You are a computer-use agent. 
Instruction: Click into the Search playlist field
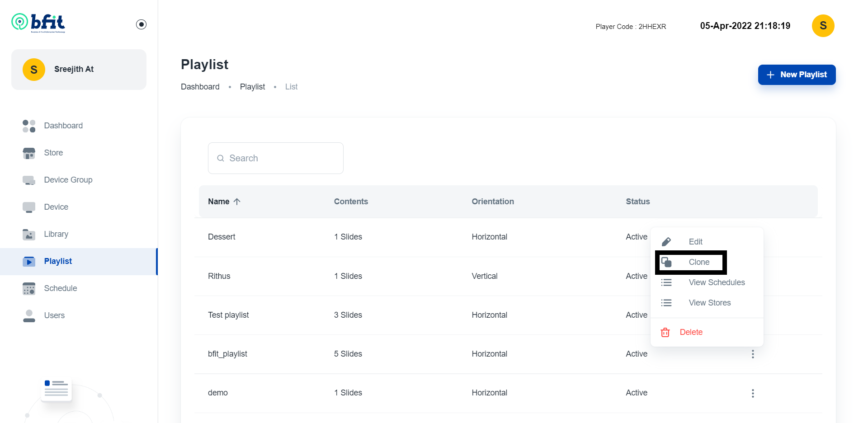click(276, 158)
